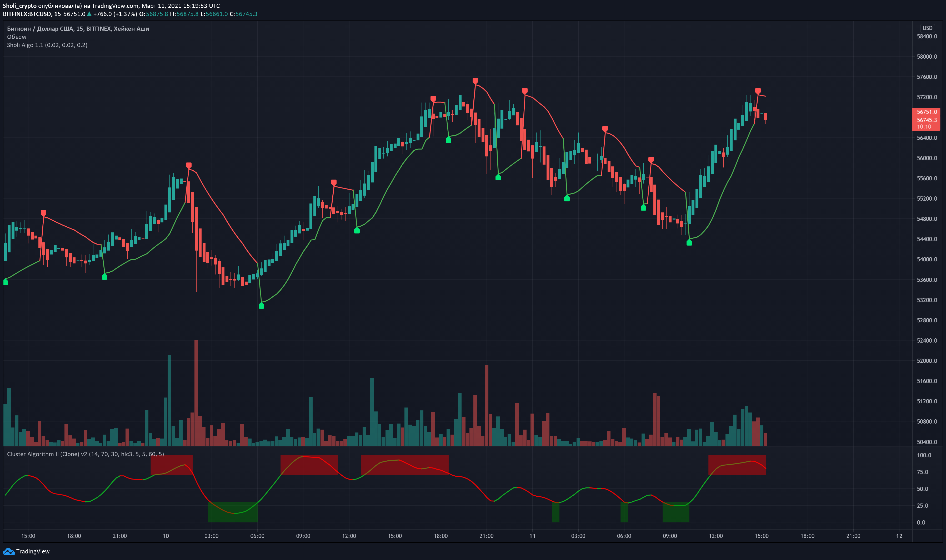The image size is (946, 560).
Task: Click the USD currency label on price axis
Action: [x=928, y=28]
